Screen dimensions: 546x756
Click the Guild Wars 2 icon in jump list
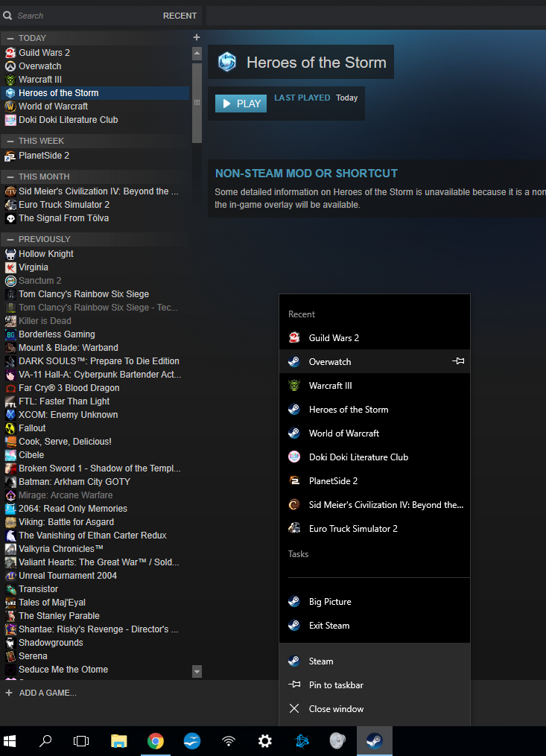294,337
